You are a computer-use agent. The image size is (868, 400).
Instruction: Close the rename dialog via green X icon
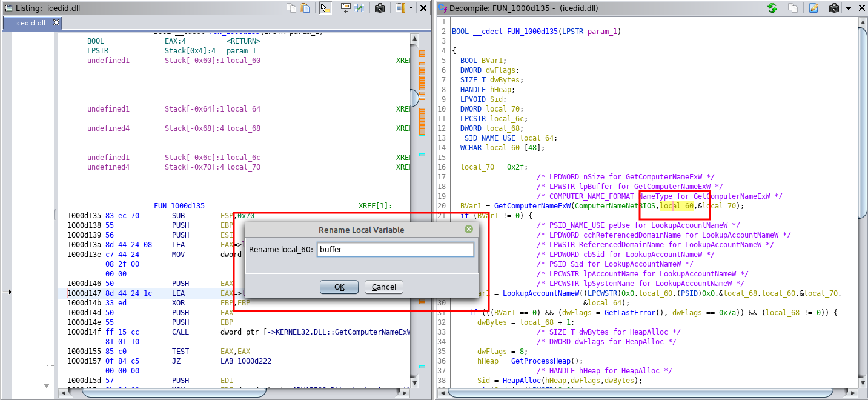pos(468,230)
